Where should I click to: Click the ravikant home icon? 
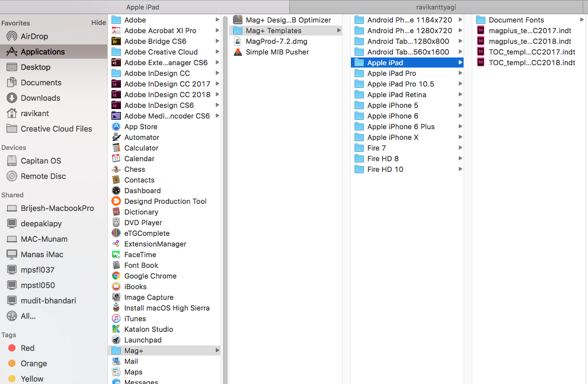point(12,113)
